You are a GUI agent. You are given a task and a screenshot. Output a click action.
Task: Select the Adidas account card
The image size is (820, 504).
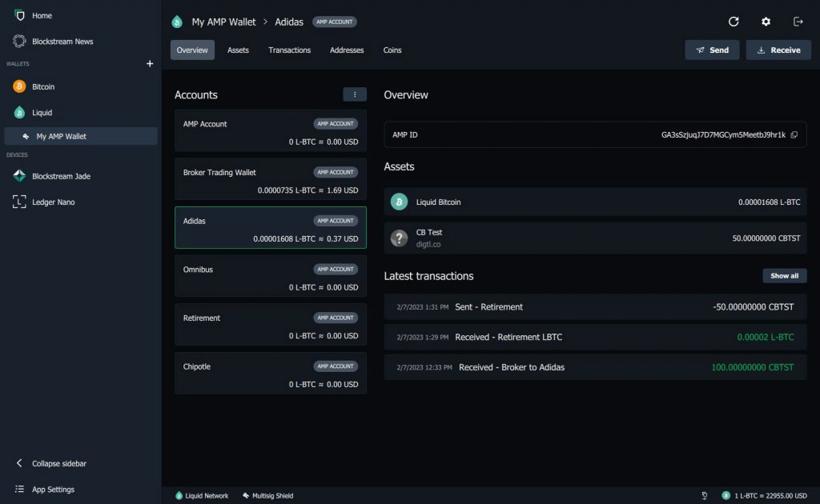point(271,228)
